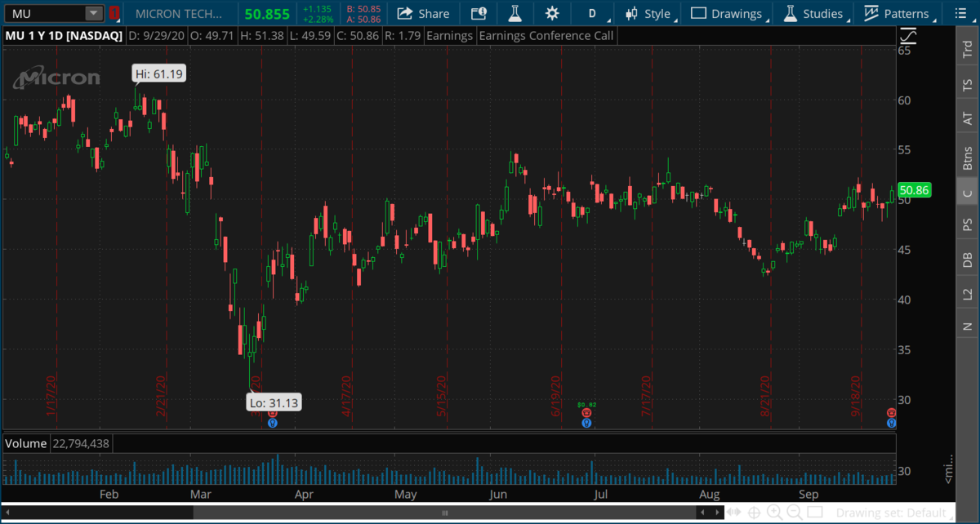Click the zoom in magnifier icon
This screenshot has height=524, width=980.
pyautogui.click(x=773, y=513)
